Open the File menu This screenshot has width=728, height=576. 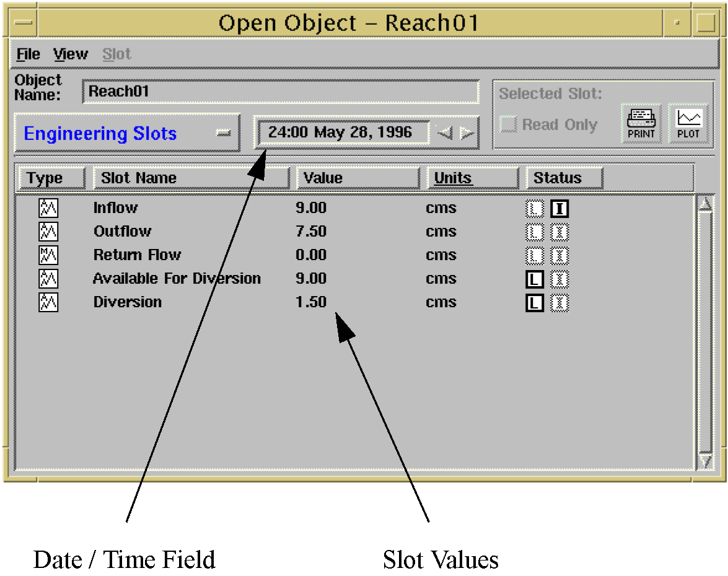[28, 55]
